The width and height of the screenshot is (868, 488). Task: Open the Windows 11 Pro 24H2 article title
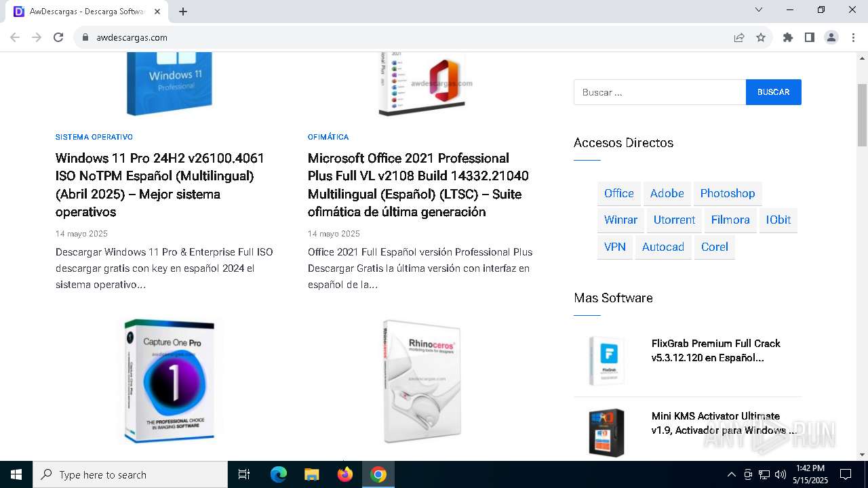coord(160,185)
